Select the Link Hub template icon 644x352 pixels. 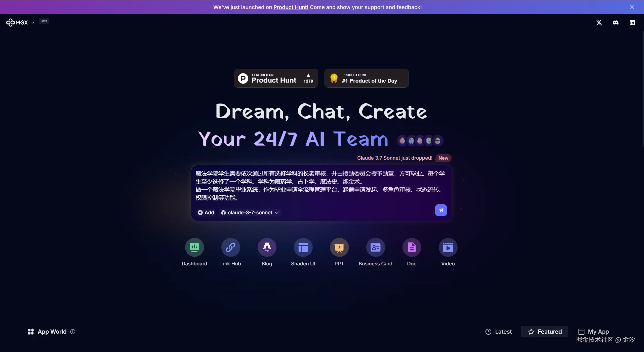[230, 247]
